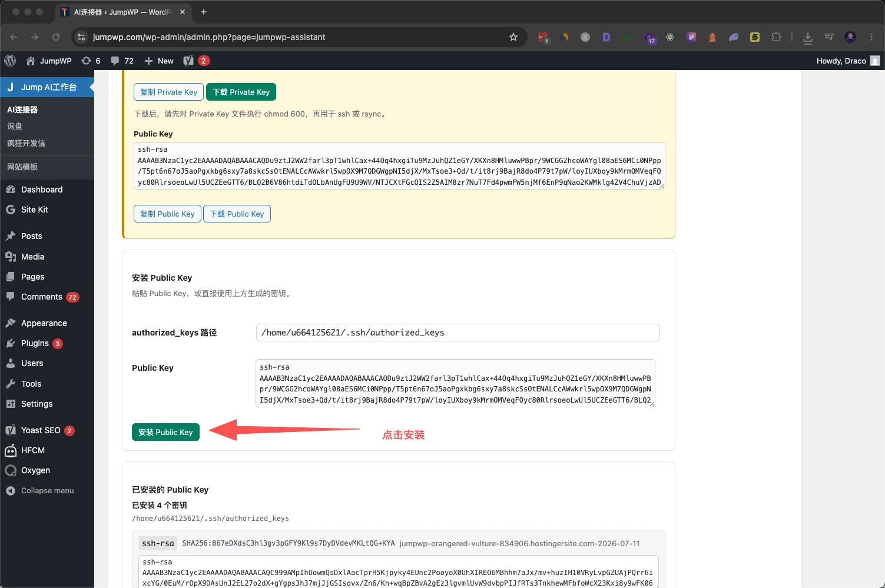The height and width of the screenshot is (588, 885).
Task: Click the browser address bar URL
Action: tap(209, 37)
